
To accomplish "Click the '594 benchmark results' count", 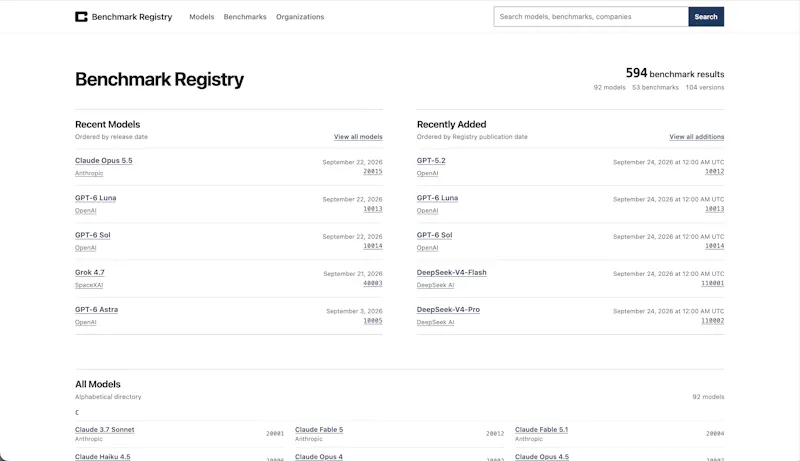I will pos(675,73).
